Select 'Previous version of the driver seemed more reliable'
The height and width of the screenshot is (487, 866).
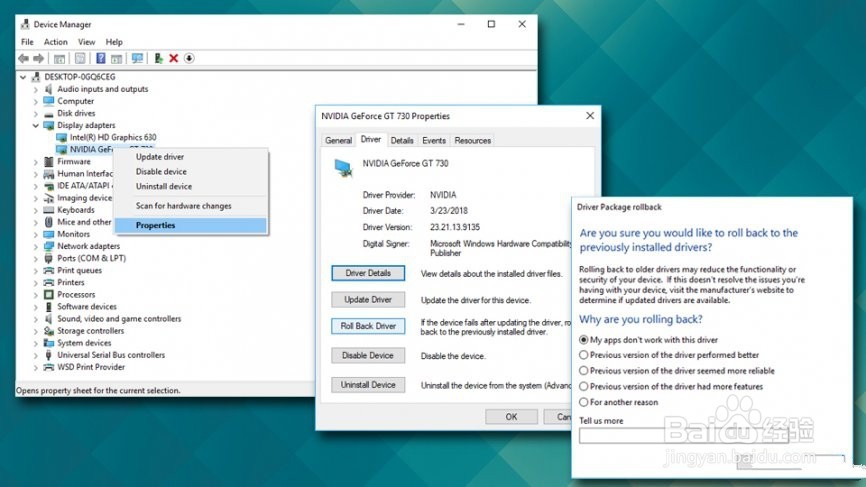point(583,370)
